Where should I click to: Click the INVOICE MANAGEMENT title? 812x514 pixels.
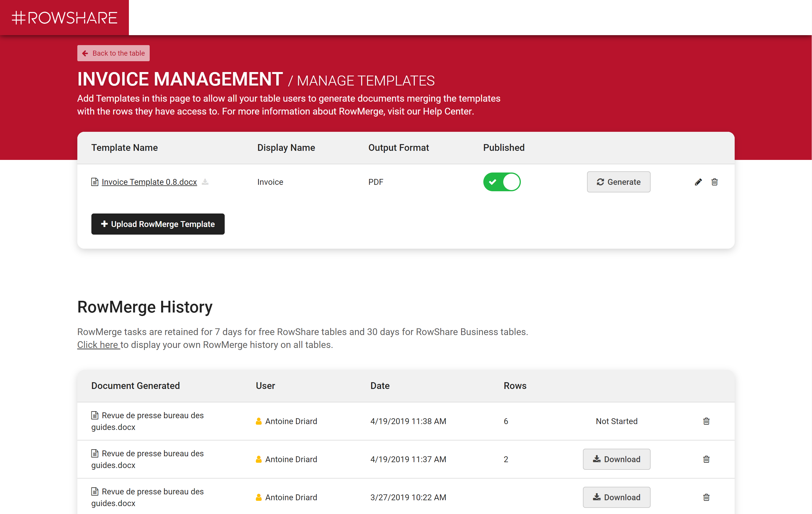tap(180, 79)
